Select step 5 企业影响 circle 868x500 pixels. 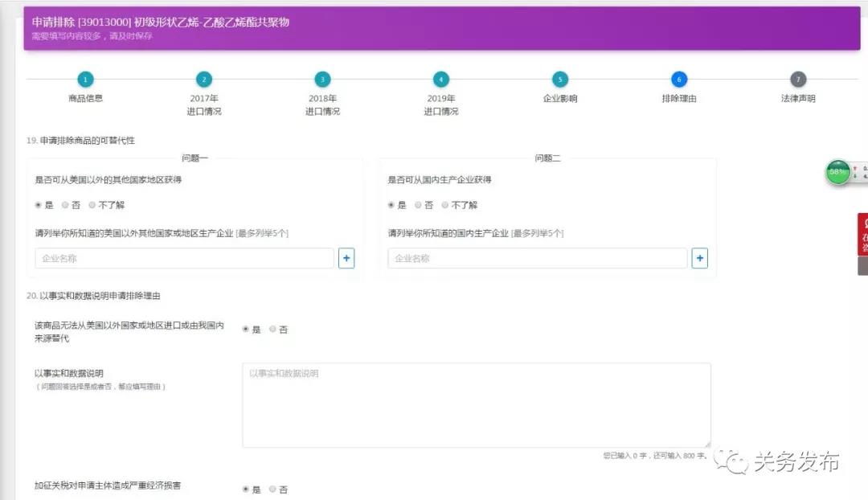[560, 80]
